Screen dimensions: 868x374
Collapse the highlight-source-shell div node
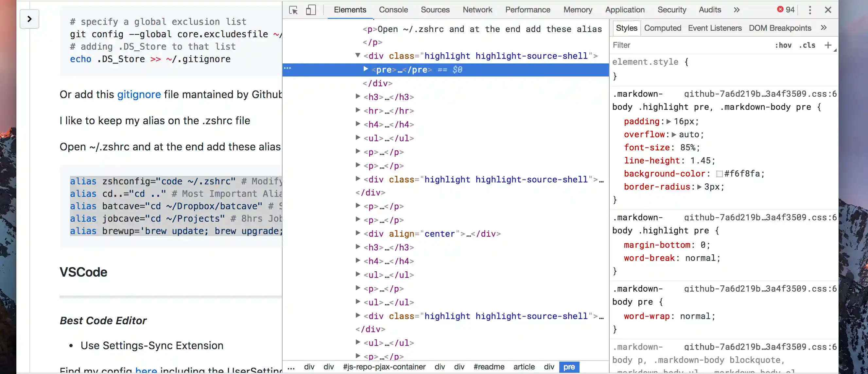(x=358, y=55)
